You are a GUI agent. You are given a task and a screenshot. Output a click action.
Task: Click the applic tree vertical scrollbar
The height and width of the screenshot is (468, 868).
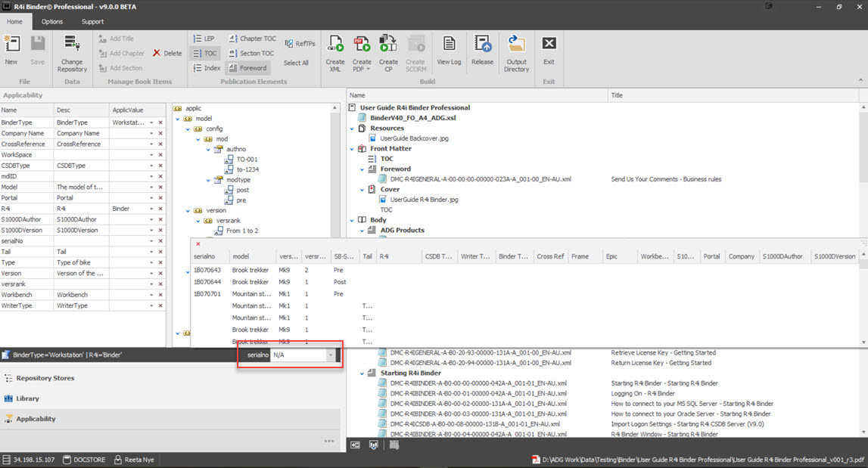tap(335, 172)
